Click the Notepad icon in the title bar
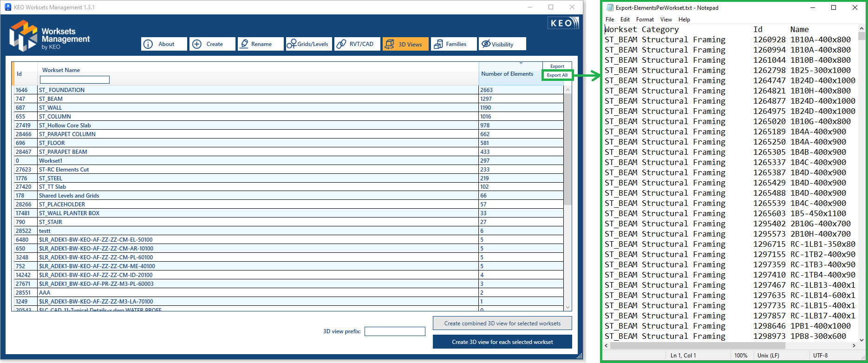868x363 pixels. (x=610, y=7)
